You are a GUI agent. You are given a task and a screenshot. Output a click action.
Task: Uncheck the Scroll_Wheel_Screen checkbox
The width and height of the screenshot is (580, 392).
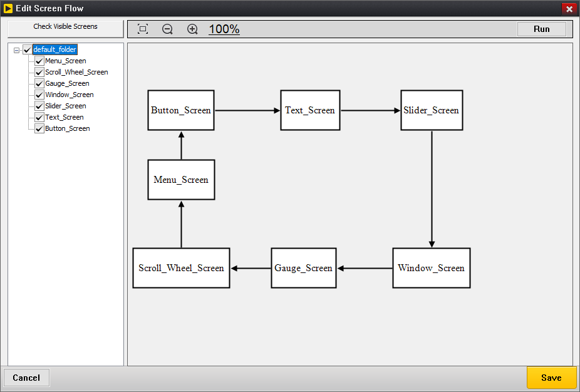click(39, 71)
